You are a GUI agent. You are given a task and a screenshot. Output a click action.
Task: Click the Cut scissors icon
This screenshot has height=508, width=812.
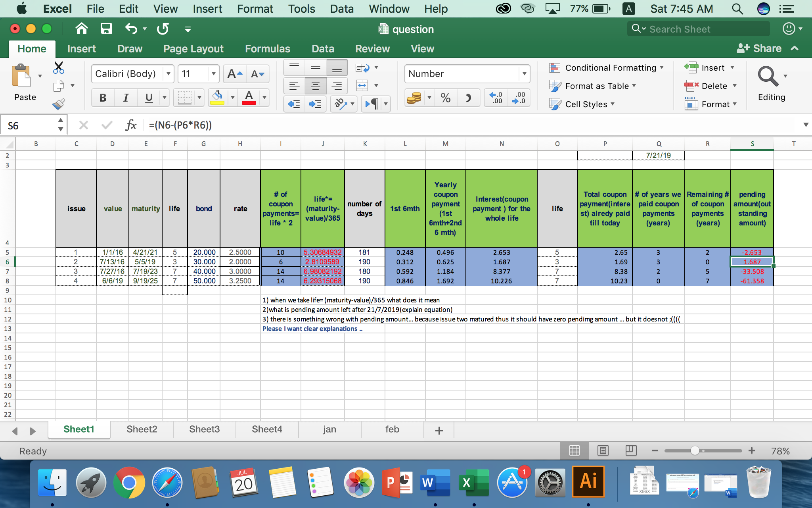(x=59, y=67)
